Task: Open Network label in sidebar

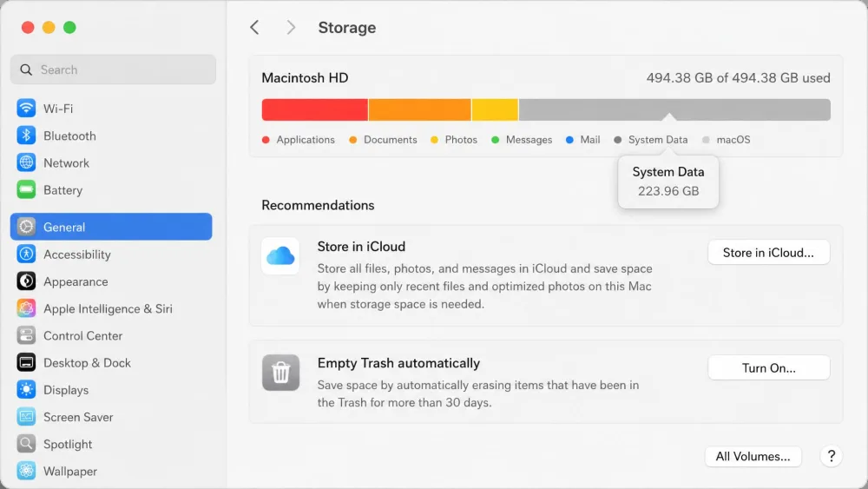Action: (66, 162)
